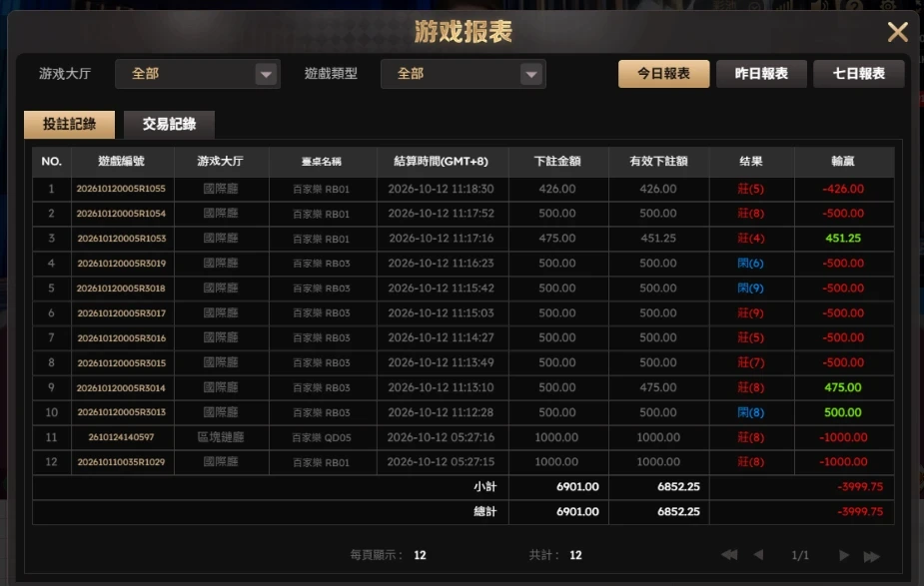Switch to the 投註記錄 tab
Image resolution: width=924 pixels, height=586 pixels.
click(70, 124)
